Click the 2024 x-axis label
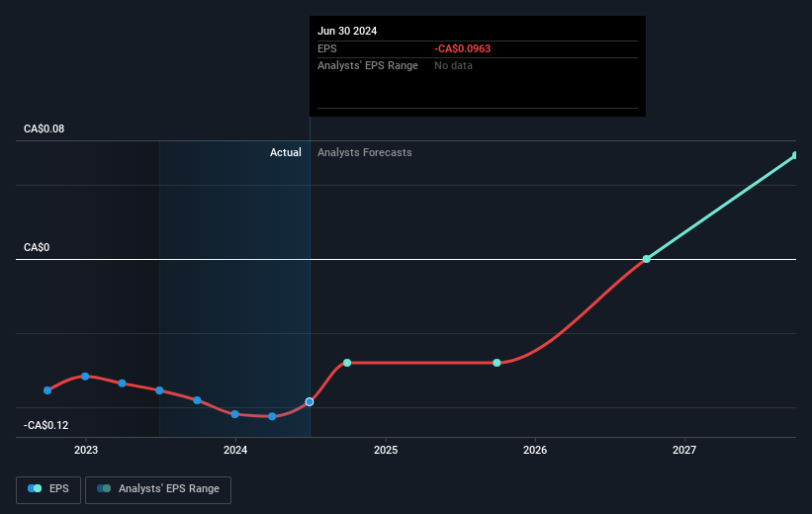Image resolution: width=812 pixels, height=514 pixels. pos(235,451)
